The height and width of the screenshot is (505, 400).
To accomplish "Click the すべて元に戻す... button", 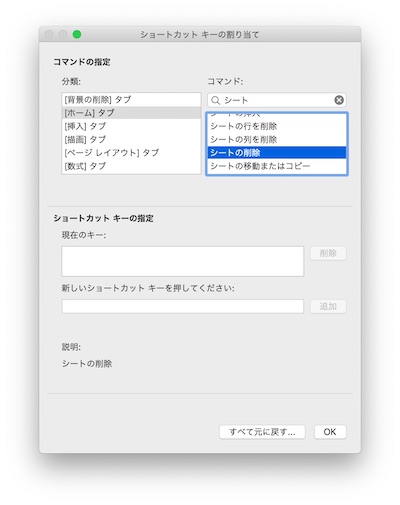I will (x=262, y=432).
